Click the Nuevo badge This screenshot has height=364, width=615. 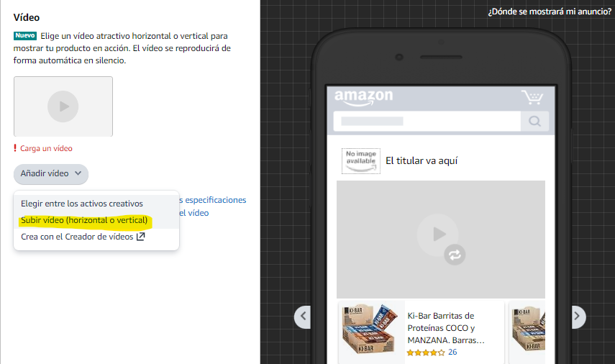coord(25,36)
